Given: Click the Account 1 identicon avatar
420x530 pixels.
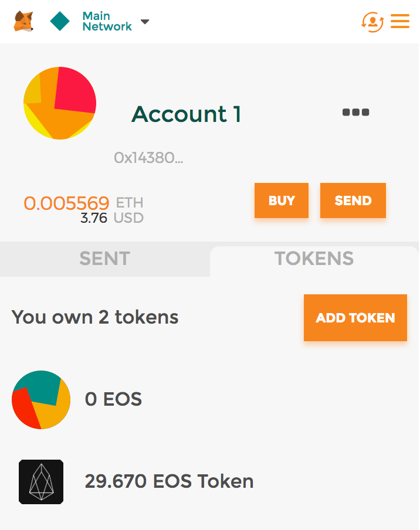Looking at the screenshot, I should pyautogui.click(x=60, y=103).
